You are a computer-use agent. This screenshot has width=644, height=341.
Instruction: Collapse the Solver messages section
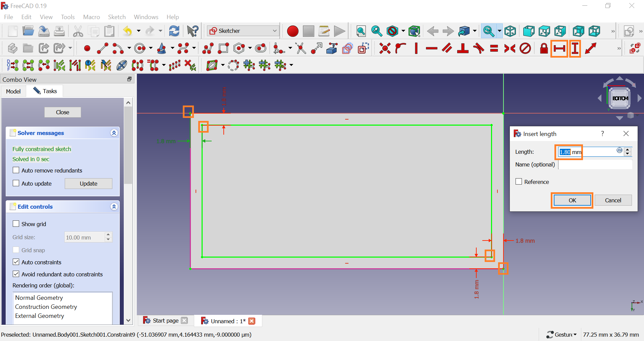[114, 133]
